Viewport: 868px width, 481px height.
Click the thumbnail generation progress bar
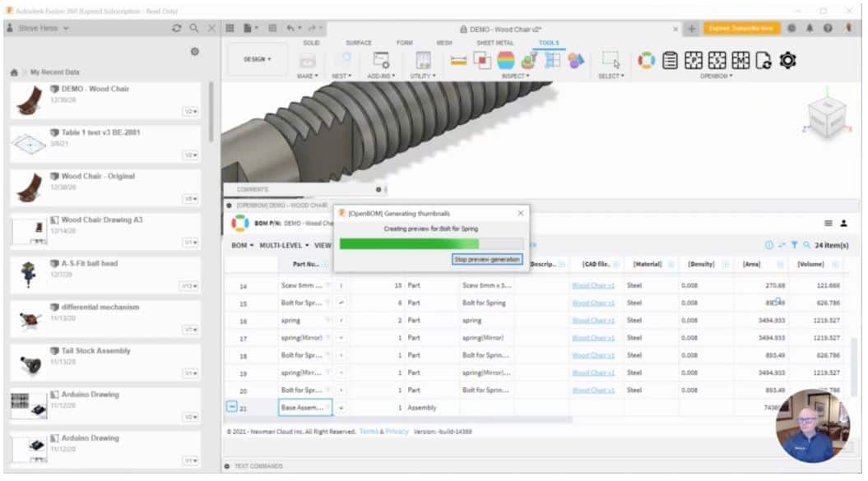tap(431, 243)
